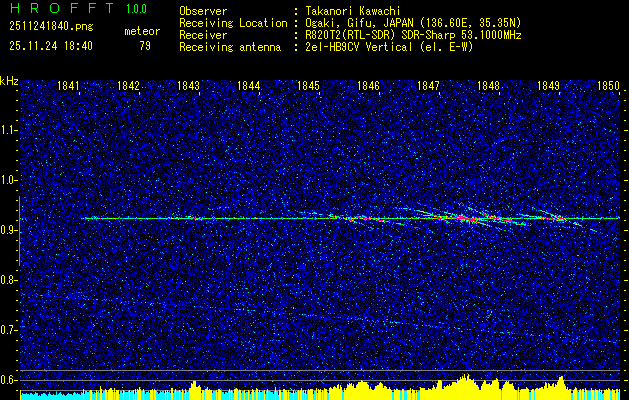Viewport: 629px width, 400px height.
Task: Click the bright meteor echo near 1848
Action: click(465, 218)
